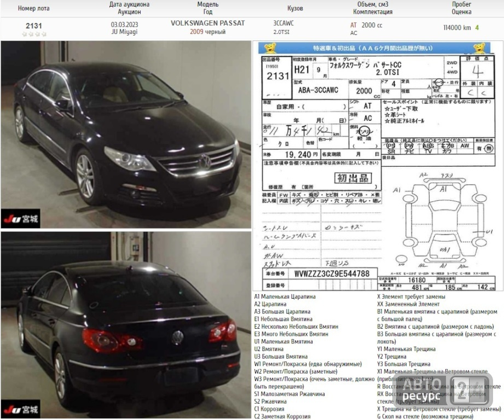Viewport: 504px width, 420px height.
Task: Open the front view car photo
Action: [126, 135]
